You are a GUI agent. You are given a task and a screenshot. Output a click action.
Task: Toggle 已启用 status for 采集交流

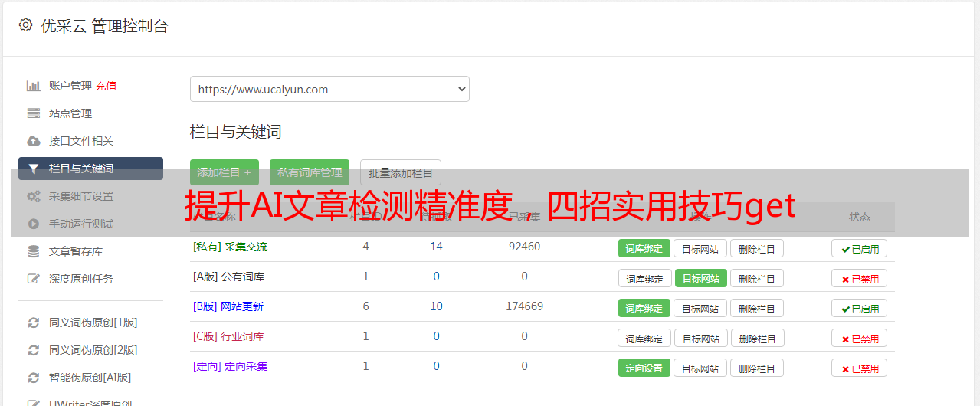pyautogui.click(x=860, y=248)
